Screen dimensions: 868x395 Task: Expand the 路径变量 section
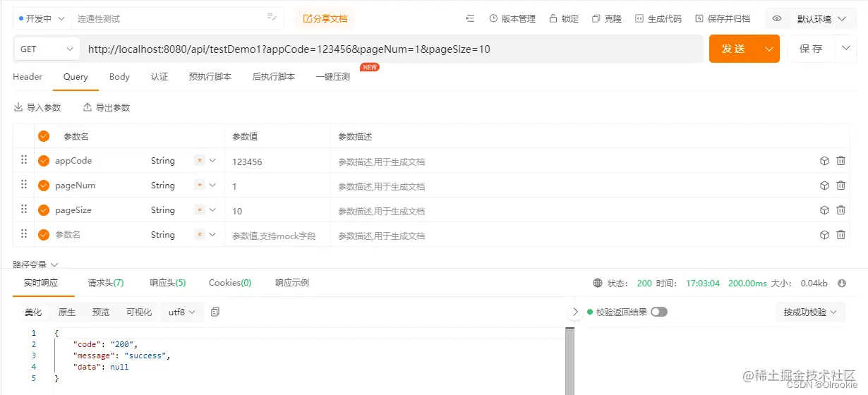coord(35,265)
